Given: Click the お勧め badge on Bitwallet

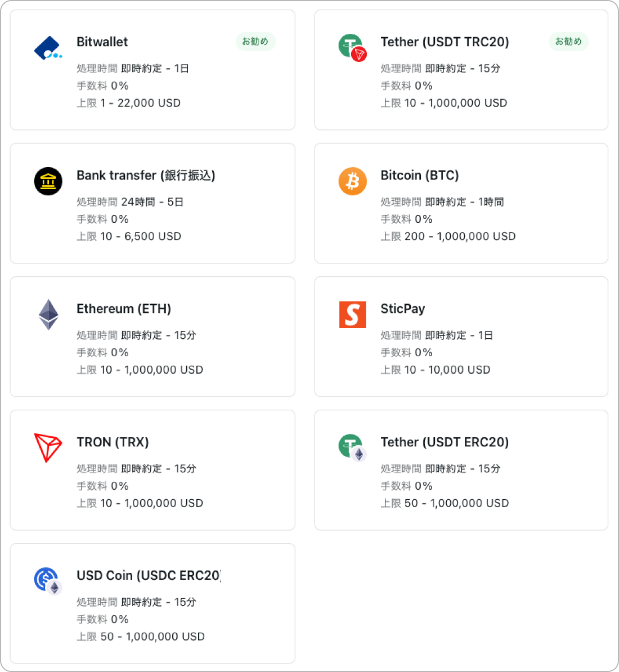Looking at the screenshot, I should [255, 42].
